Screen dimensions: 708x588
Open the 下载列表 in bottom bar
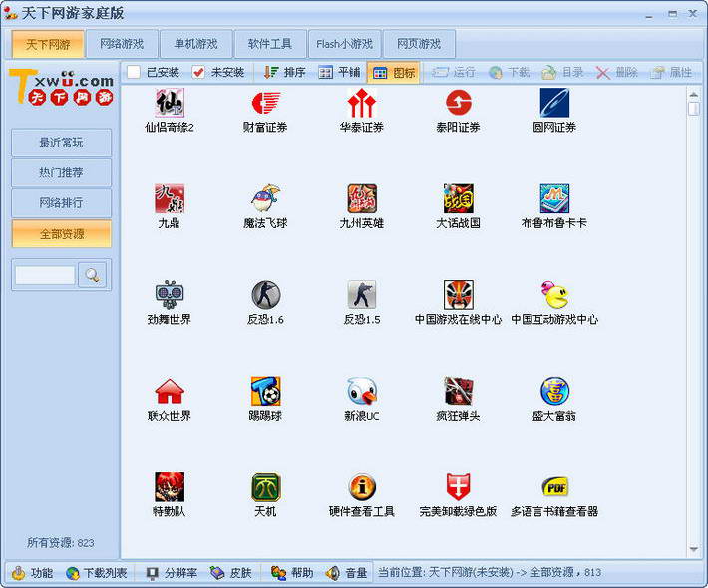coord(96,573)
